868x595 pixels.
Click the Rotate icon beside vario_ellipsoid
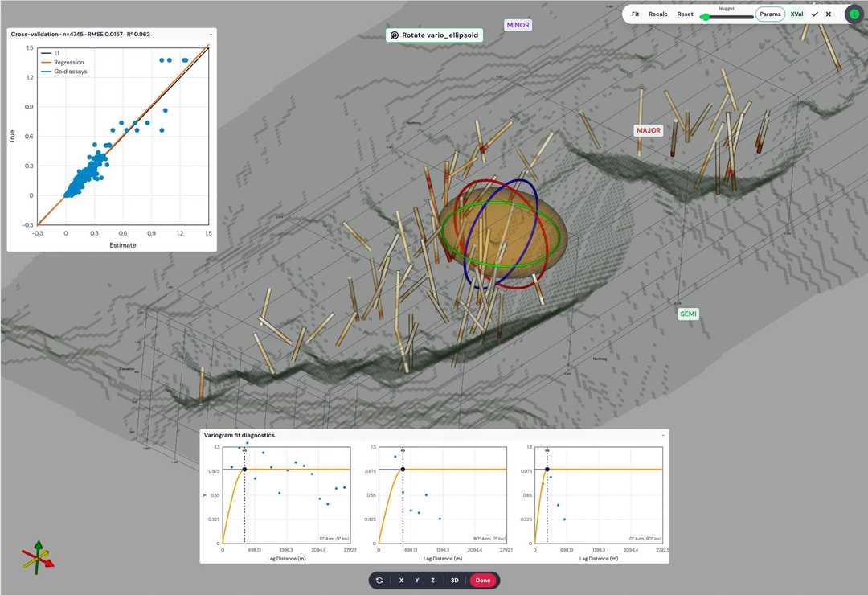click(394, 35)
